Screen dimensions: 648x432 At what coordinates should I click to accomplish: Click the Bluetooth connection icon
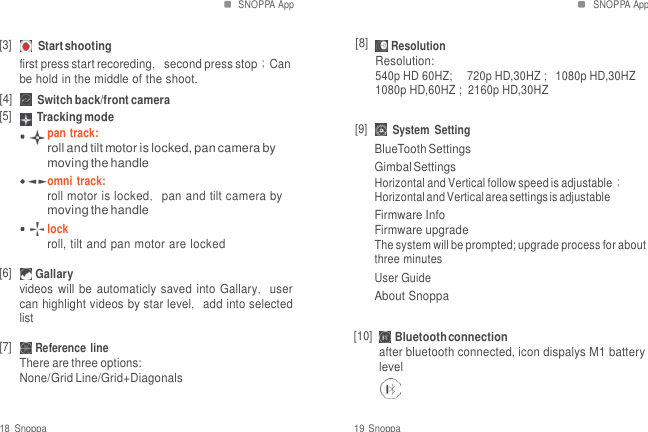click(x=385, y=337)
